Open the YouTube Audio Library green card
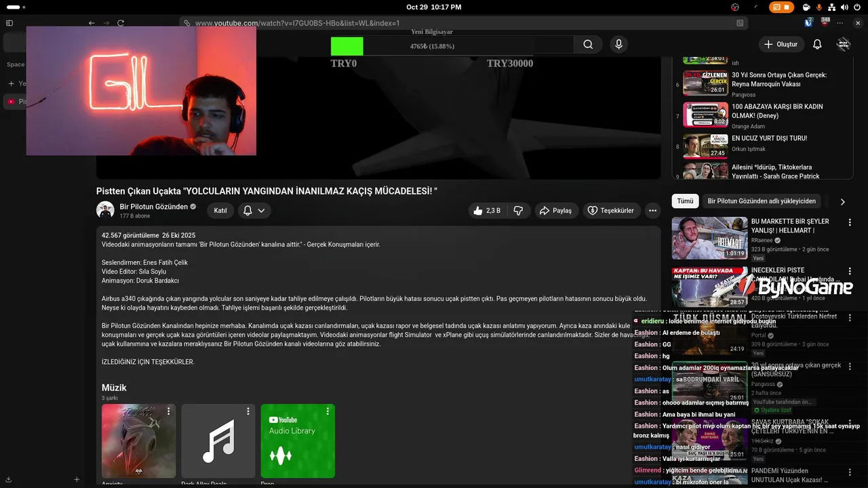 tap(298, 441)
